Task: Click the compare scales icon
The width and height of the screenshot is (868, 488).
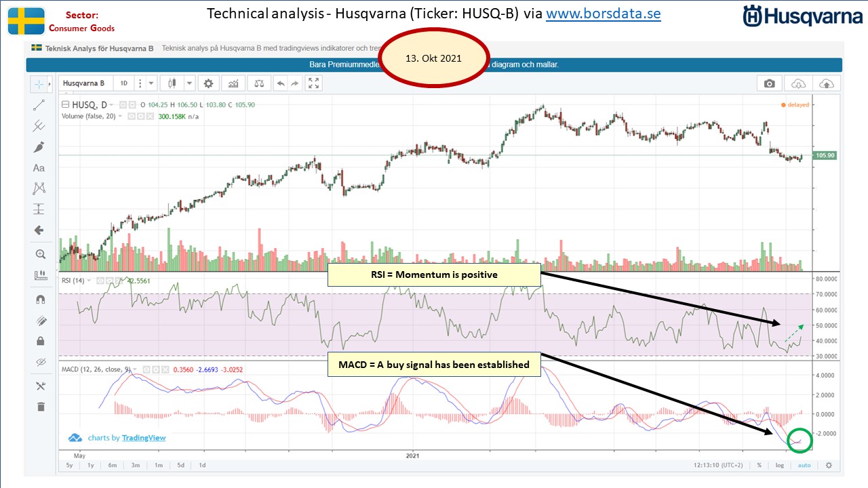Action: pos(258,83)
